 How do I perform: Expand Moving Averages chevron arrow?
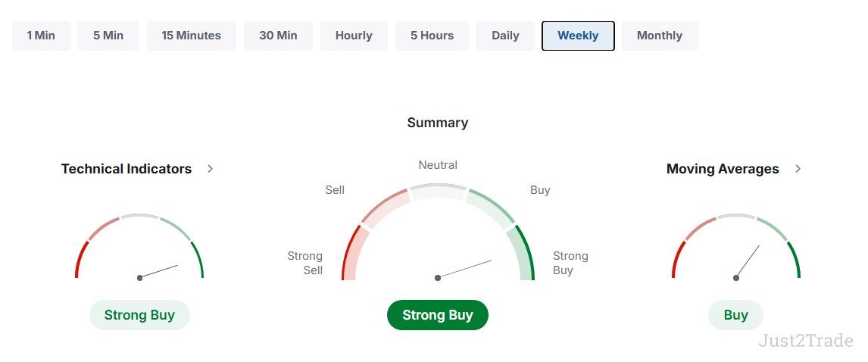click(x=798, y=169)
